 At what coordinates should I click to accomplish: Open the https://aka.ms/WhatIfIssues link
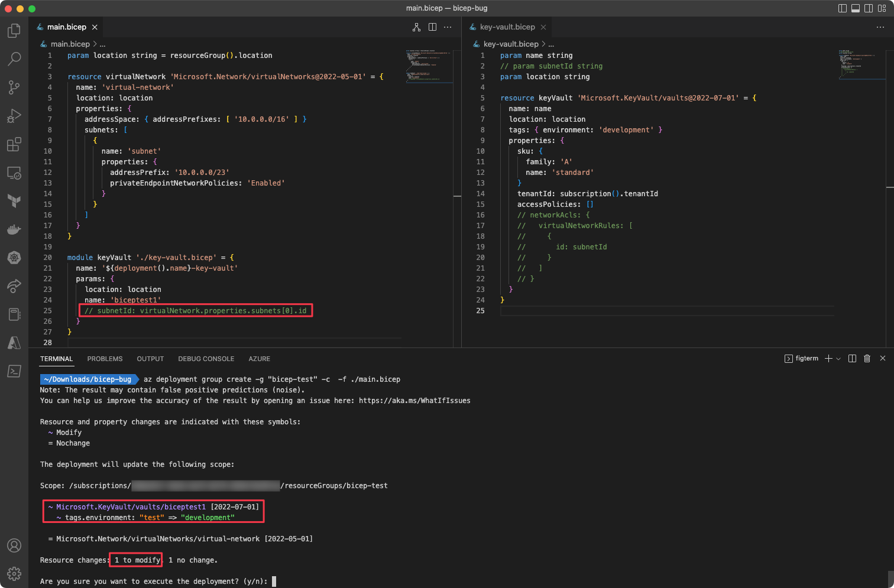tap(414, 401)
